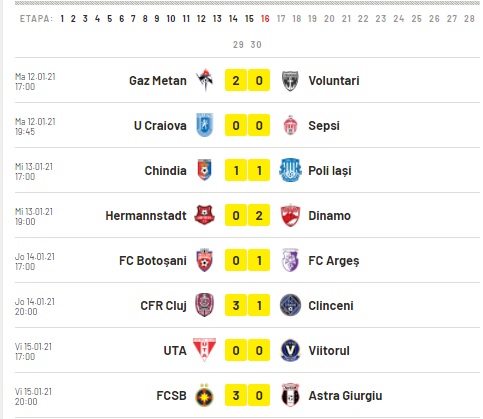
Task: Click the Viitorul club crest
Action: (290, 350)
